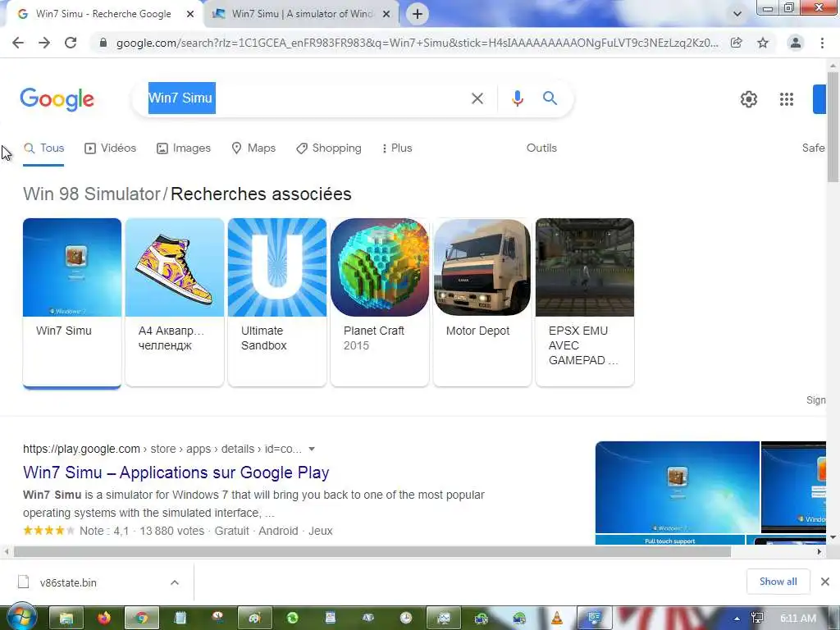
Task: Show hidden system tray icons
Action: coord(737,619)
